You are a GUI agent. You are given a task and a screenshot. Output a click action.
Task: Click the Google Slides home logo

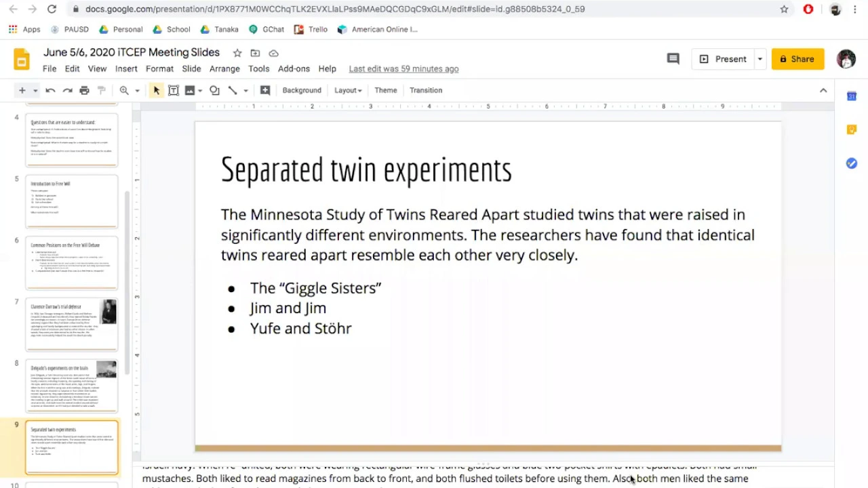click(22, 59)
